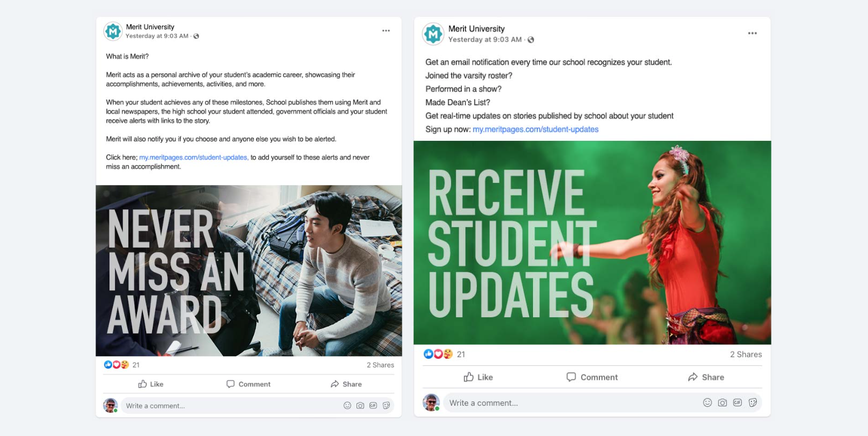The height and width of the screenshot is (436, 868).
Task: Open the 'Receive Student Updates' image
Action: pos(592,243)
